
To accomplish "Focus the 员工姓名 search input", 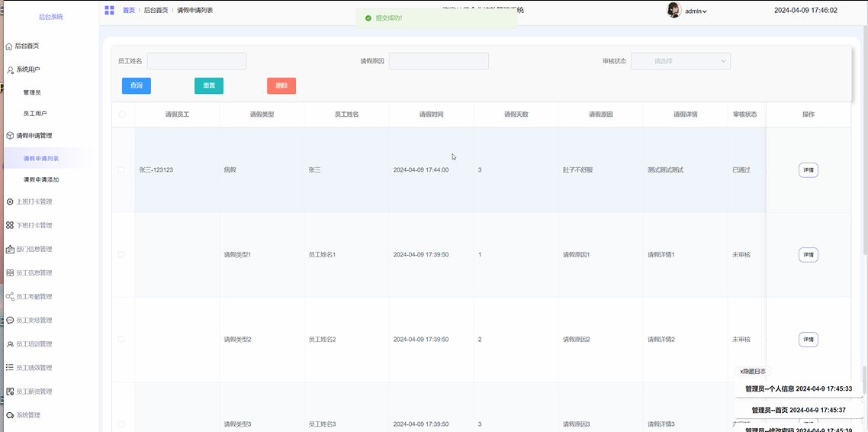I will tap(197, 61).
